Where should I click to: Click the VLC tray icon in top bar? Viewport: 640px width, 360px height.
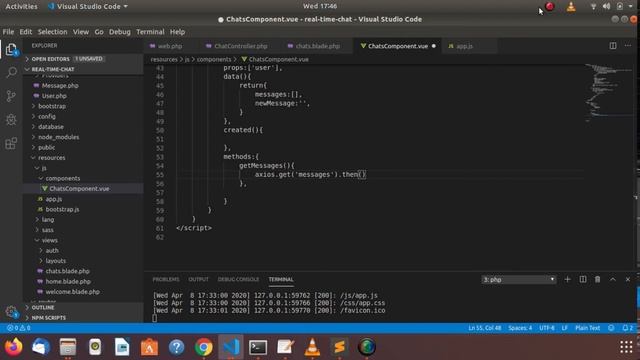(x=571, y=7)
